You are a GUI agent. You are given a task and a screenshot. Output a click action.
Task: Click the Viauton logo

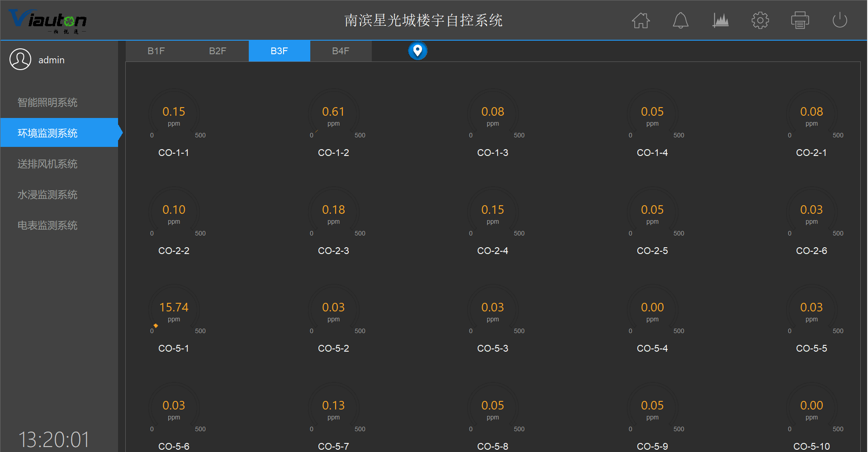tap(47, 21)
